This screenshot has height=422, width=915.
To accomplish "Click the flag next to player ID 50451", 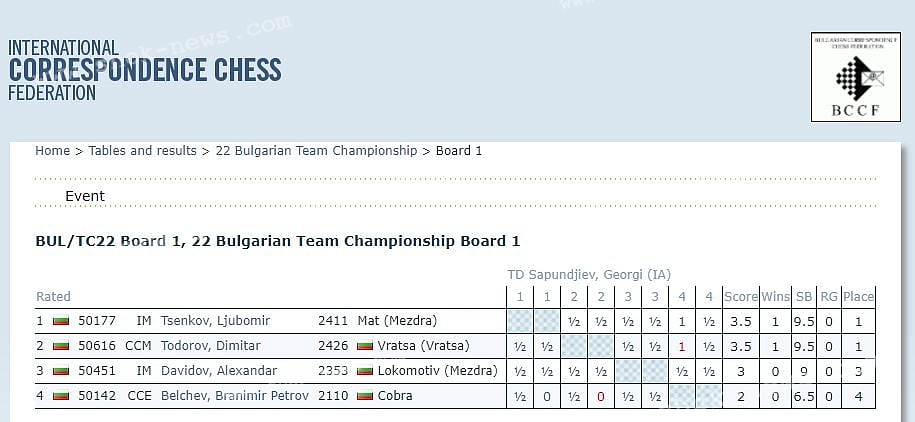I will [x=61, y=371].
